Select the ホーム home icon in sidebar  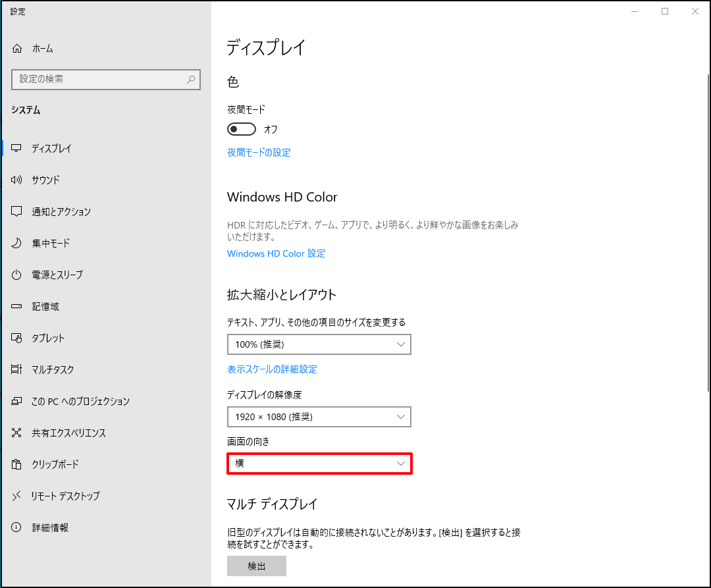[16, 48]
